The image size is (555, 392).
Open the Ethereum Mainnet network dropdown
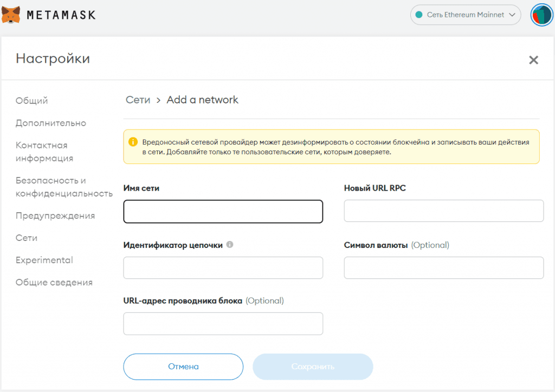pyautogui.click(x=466, y=15)
